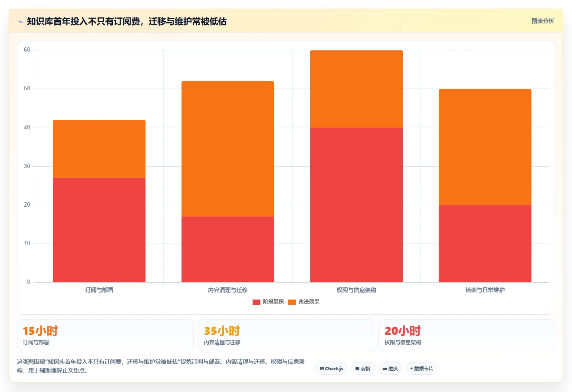Click the 图表分析 label in header

[542, 21]
